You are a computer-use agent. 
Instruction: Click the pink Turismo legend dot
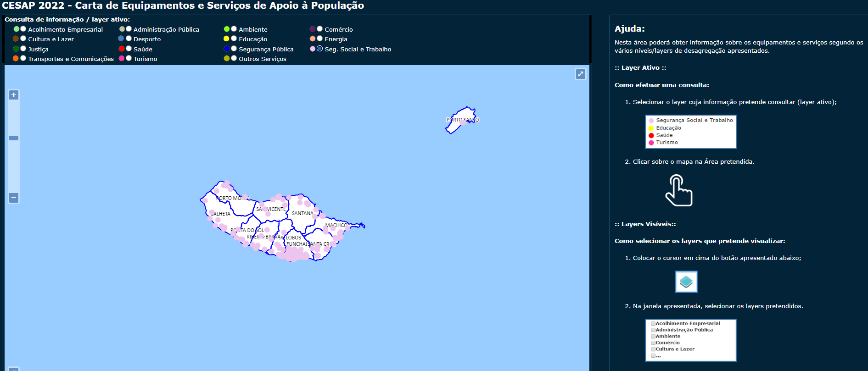[122, 58]
